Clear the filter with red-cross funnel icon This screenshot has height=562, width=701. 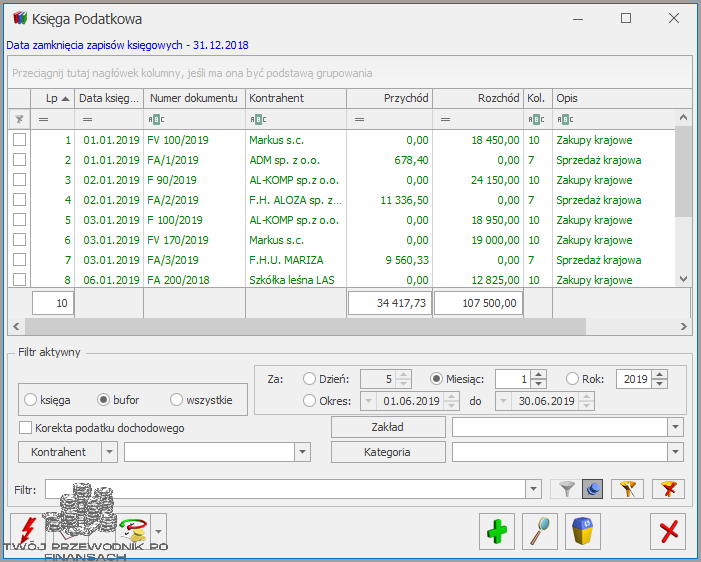[x=667, y=489]
